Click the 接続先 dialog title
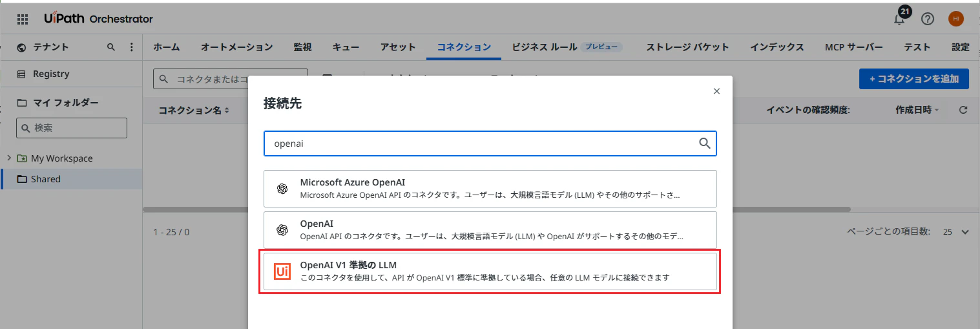980x329 pixels. pos(282,103)
